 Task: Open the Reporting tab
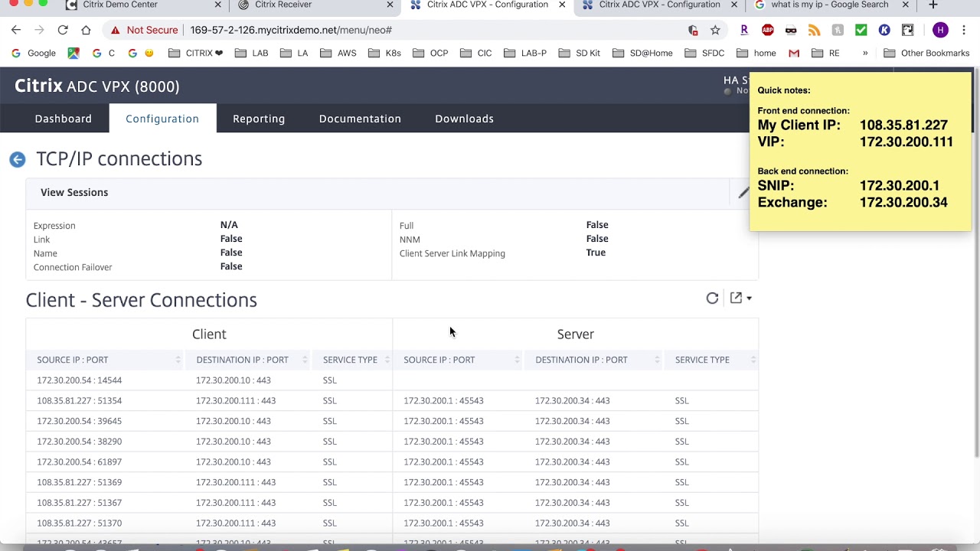(x=259, y=119)
